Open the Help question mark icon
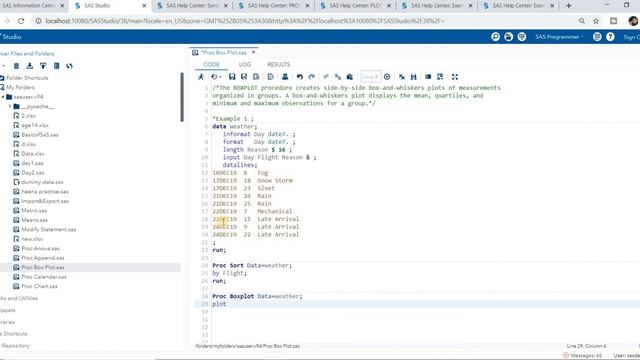 click(610, 37)
